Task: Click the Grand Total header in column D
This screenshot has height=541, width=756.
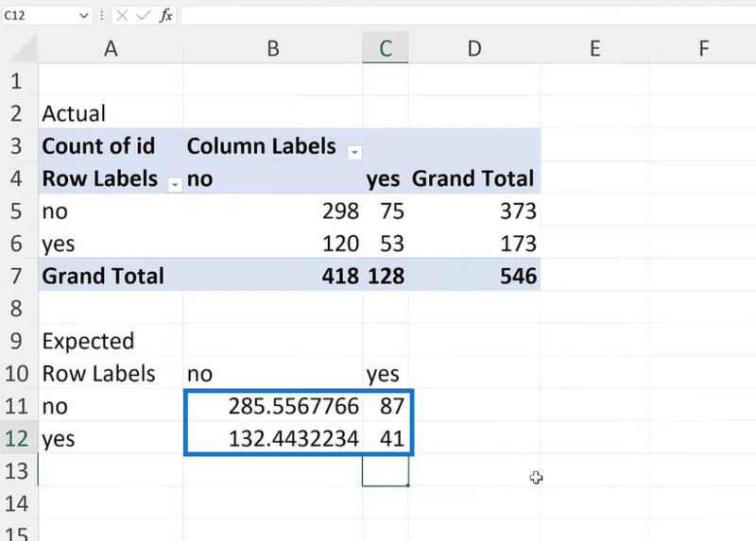Action: click(x=472, y=178)
